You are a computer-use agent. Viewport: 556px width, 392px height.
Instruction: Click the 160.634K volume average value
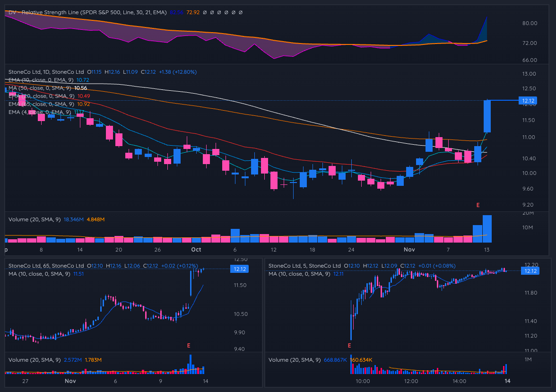click(x=361, y=360)
